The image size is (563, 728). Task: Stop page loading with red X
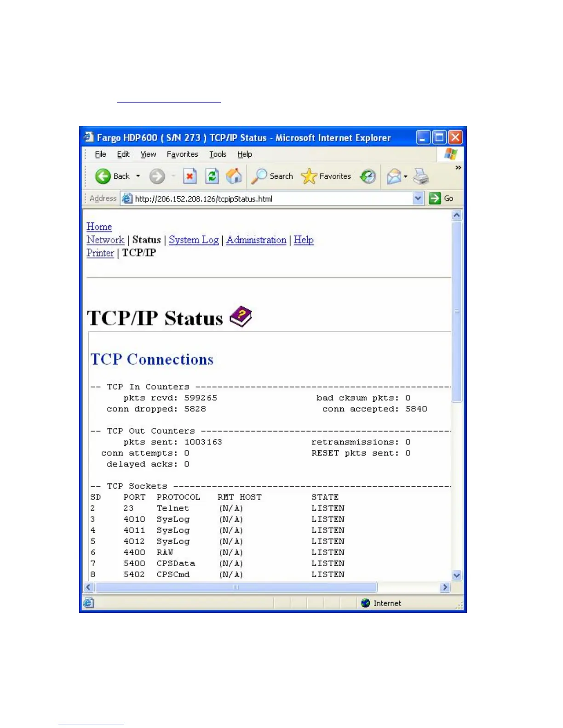(x=190, y=176)
